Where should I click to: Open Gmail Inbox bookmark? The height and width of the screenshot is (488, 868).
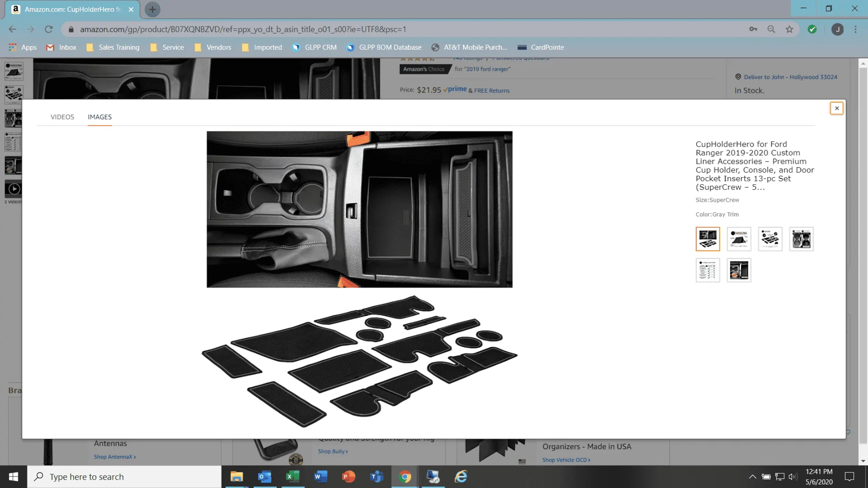[61, 47]
